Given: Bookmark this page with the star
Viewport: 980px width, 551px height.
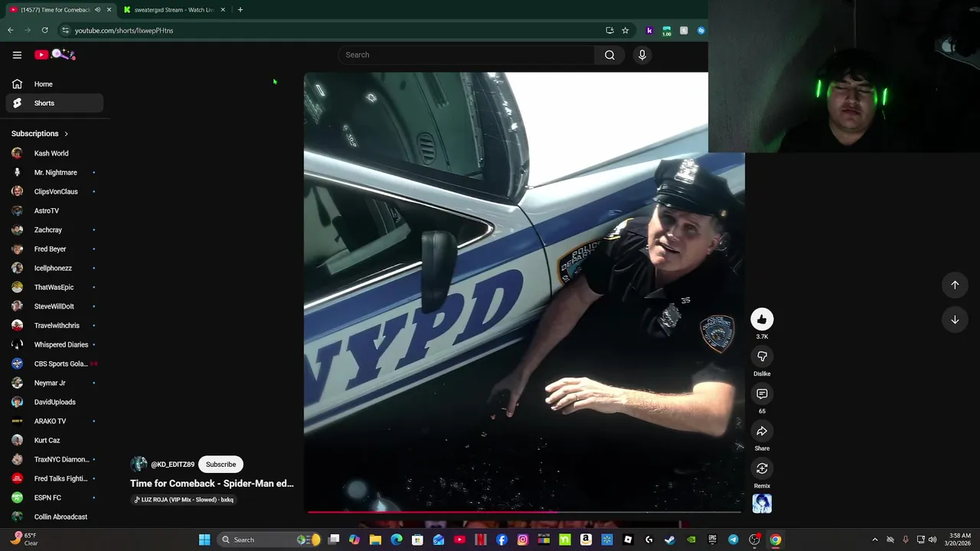Looking at the screenshot, I should tap(625, 31).
